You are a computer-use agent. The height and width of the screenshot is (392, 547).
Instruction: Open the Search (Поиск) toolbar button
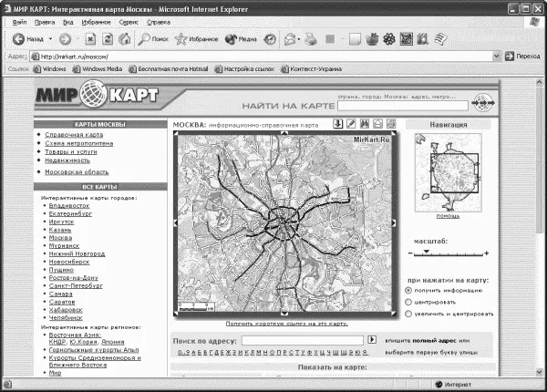tap(153, 40)
